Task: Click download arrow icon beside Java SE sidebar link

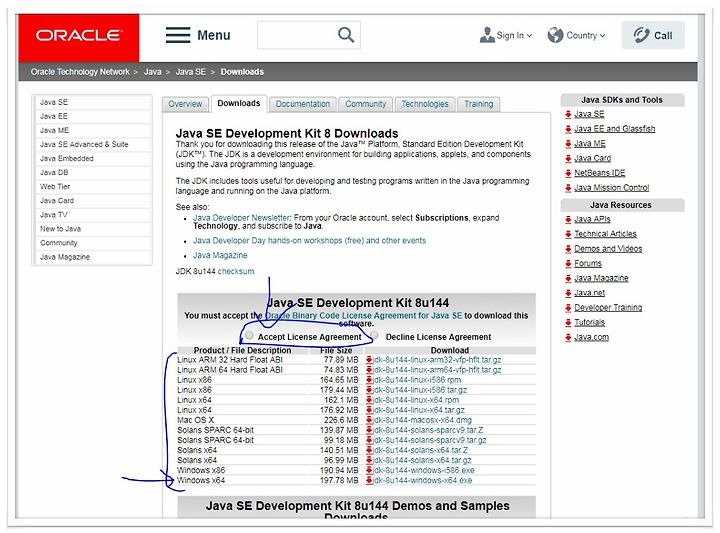Action: tap(568, 114)
